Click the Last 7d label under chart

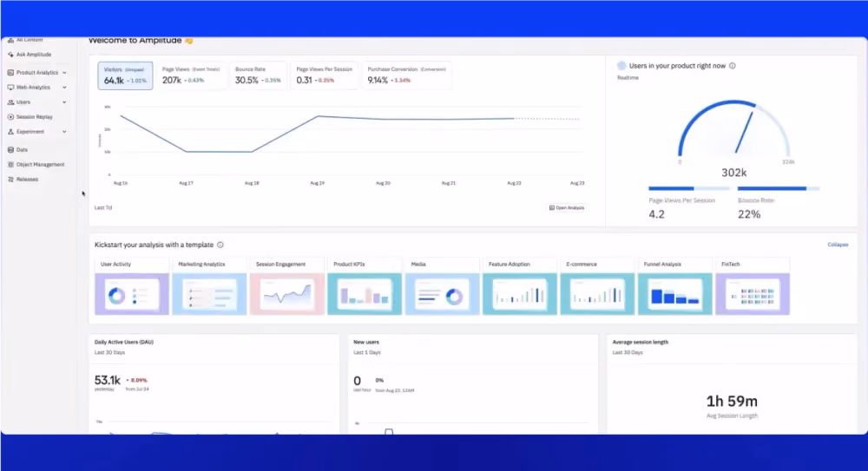pos(103,208)
